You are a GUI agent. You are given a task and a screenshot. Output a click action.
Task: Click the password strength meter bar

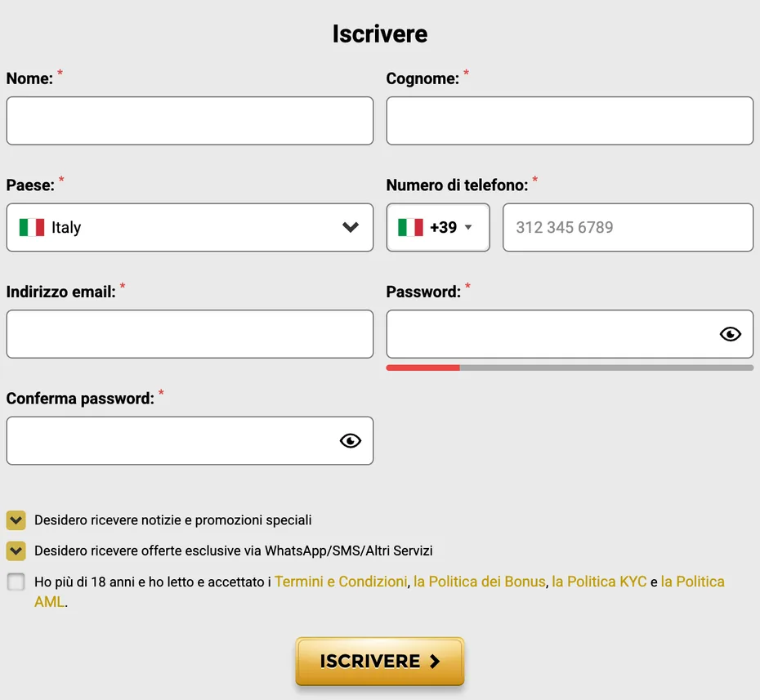[570, 368]
